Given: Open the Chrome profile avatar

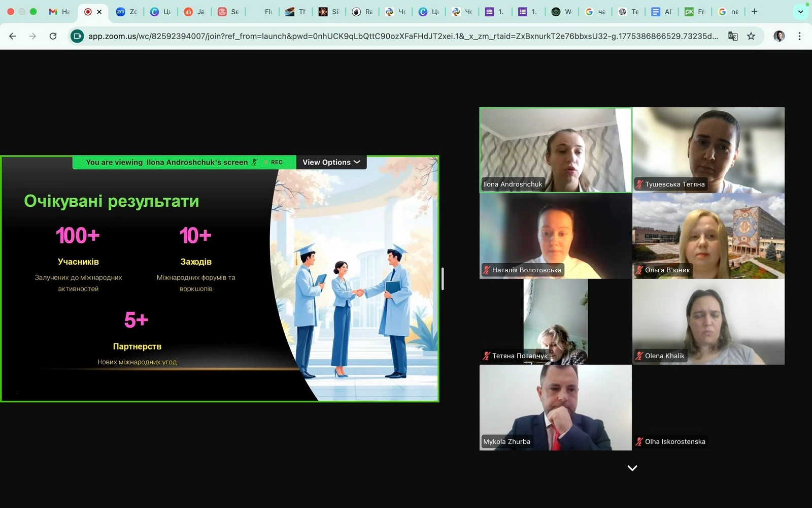Looking at the screenshot, I should click(x=779, y=36).
